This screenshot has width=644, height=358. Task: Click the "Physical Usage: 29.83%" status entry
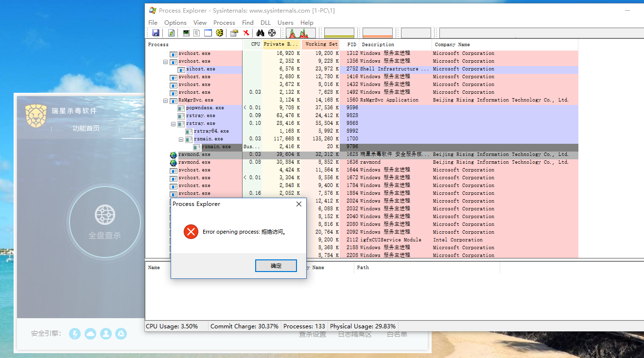(x=363, y=326)
